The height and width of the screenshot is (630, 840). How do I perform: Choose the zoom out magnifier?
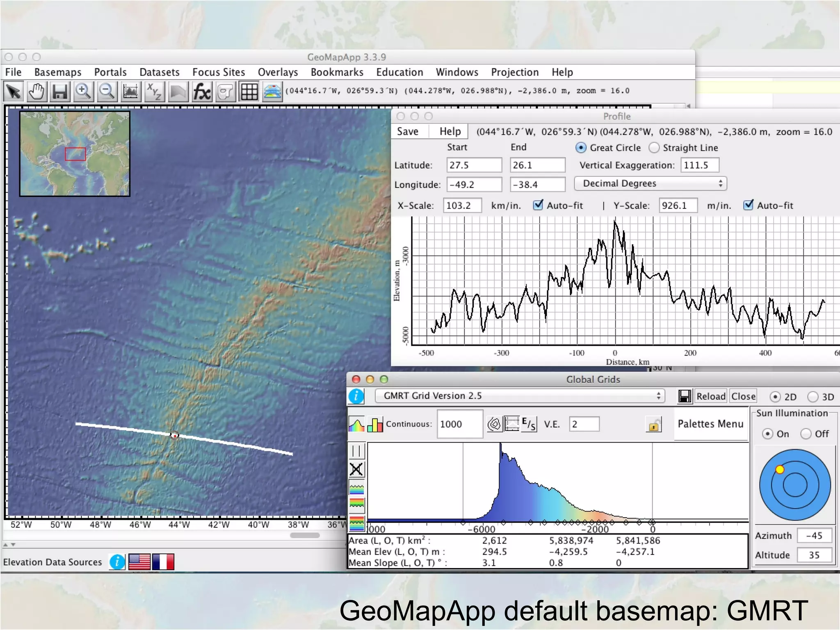pos(107,91)
